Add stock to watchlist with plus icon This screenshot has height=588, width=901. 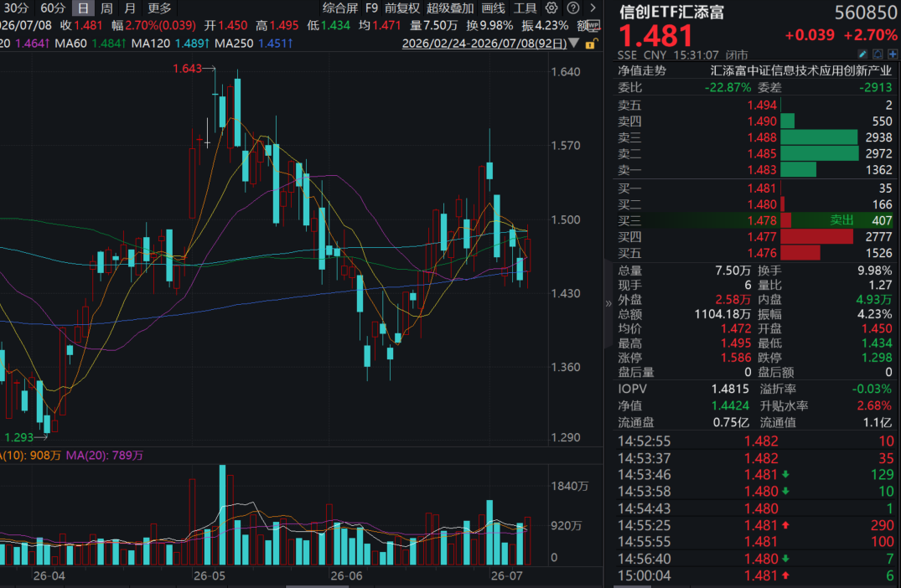coord(893,54)
